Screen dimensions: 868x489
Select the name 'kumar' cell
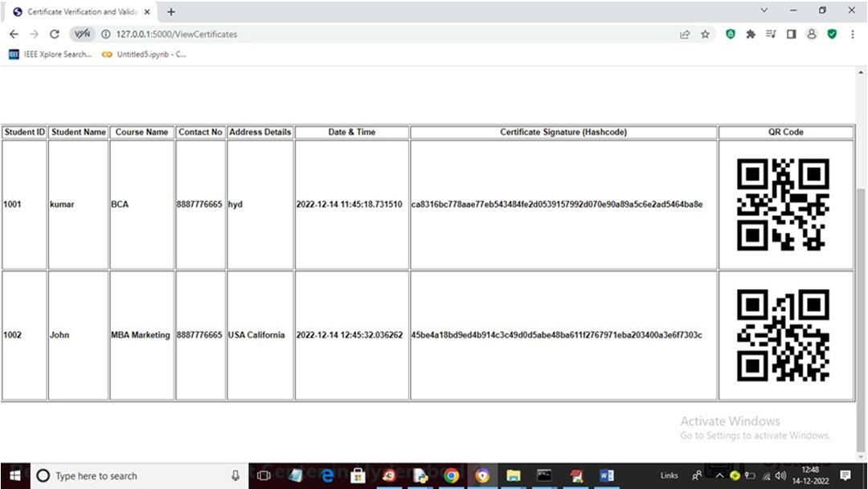coord(78,205)
